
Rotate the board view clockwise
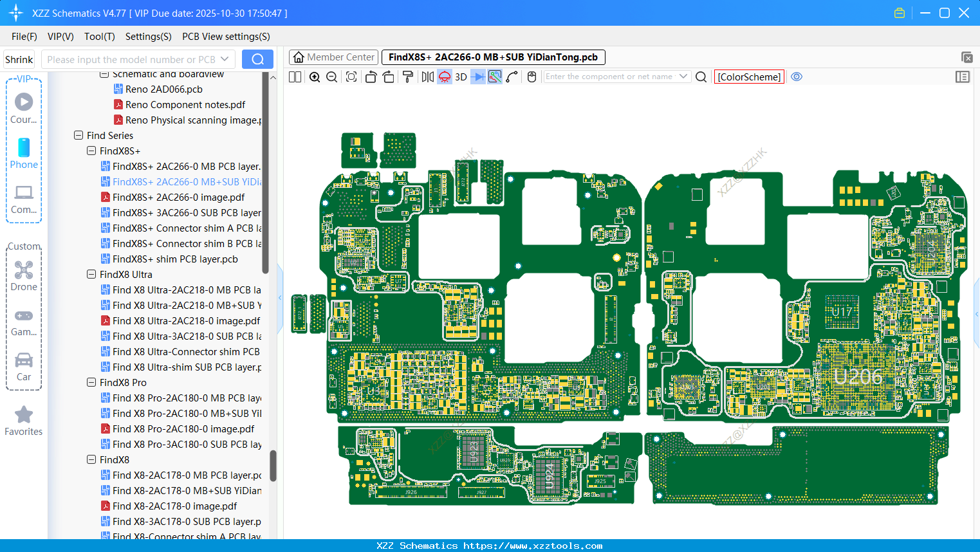388,77
